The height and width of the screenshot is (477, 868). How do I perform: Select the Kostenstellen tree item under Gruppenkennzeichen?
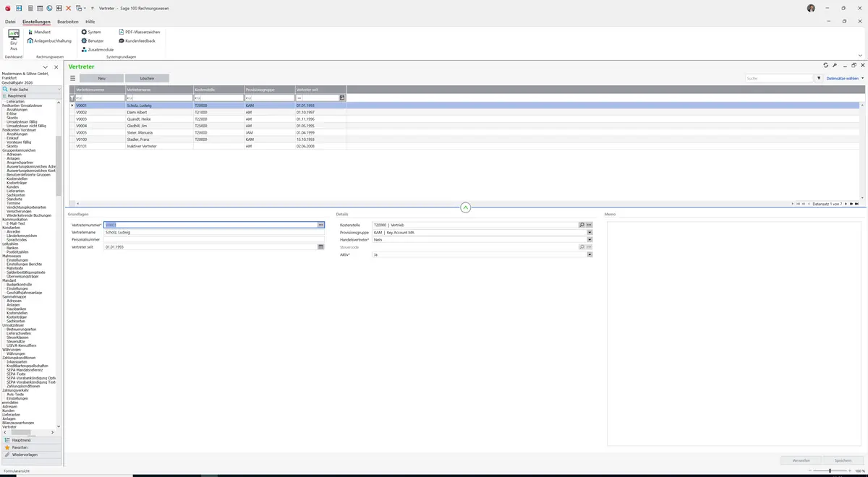tap(17, 179)
